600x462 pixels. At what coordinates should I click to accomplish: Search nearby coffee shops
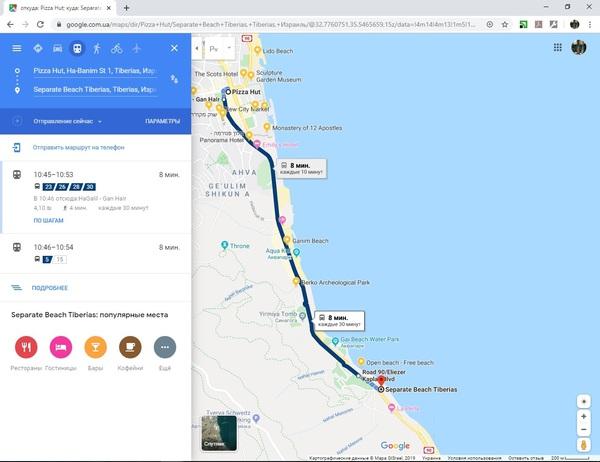pyautogui.click(x=130, y=347)
